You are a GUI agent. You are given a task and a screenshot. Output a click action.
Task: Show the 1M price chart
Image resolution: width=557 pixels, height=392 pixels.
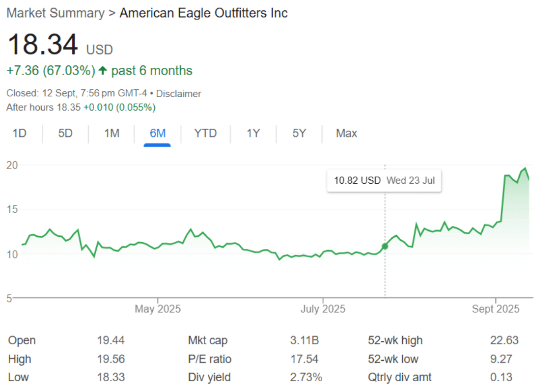tap(111, 133)
